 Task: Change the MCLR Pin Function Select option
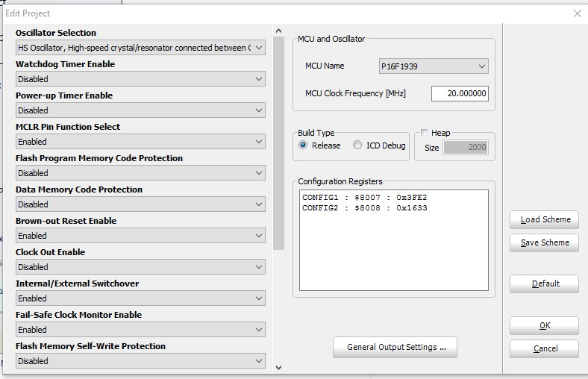pyautogui.click(x=140, y=142)
